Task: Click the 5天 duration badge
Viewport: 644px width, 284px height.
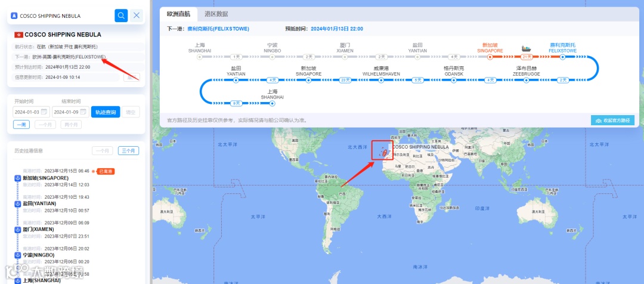Action: [x=417, y=81]
